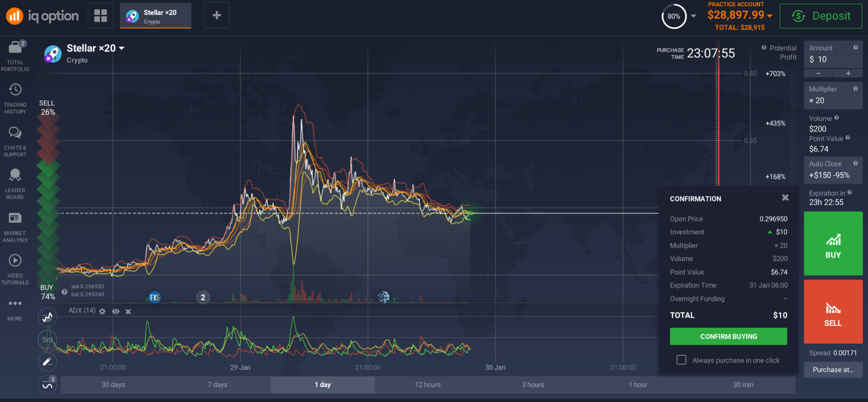
Task: Click Expiration Time 31 Jan 06:00 value
Action: click(x=768, y=285)
